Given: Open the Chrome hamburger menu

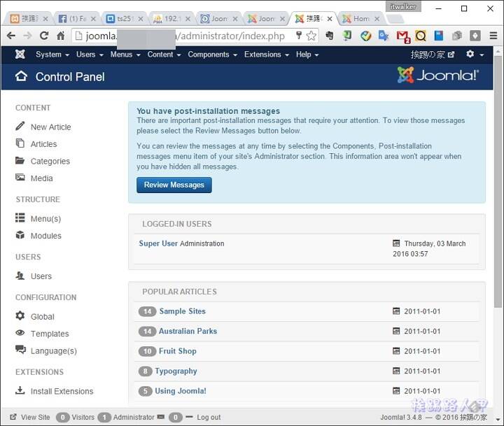Looking at the screenshot, I should [x=493, y=36].
